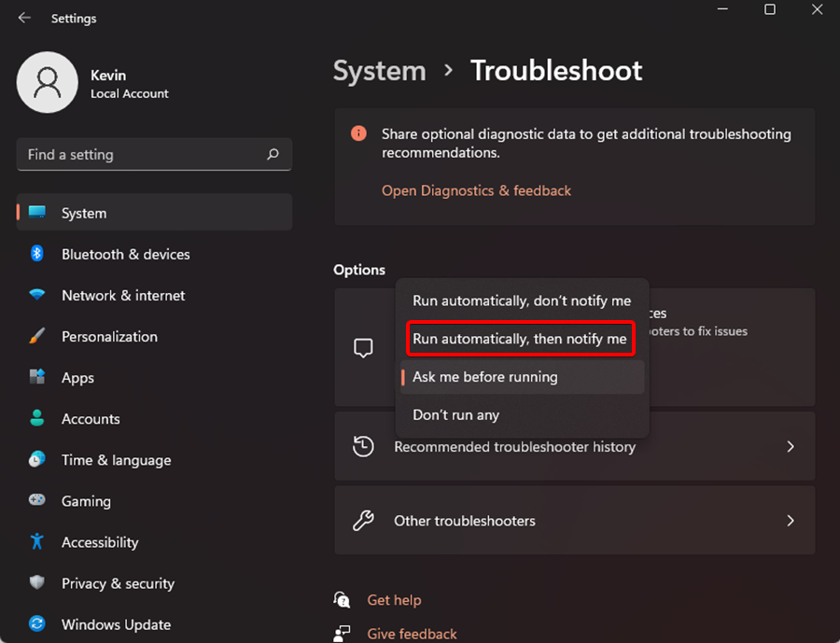This screenshot has height=643, width=840.
Task: Go to Apps settings
Action: point(154,377)
